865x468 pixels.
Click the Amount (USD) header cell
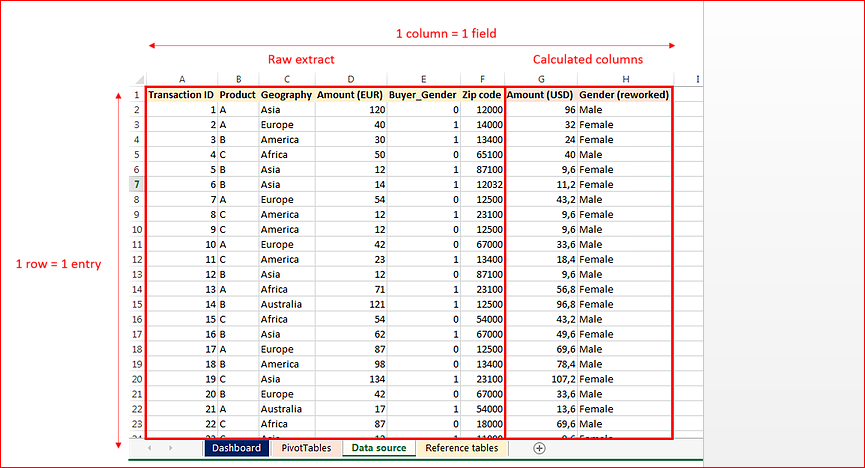tap(541, 94)
